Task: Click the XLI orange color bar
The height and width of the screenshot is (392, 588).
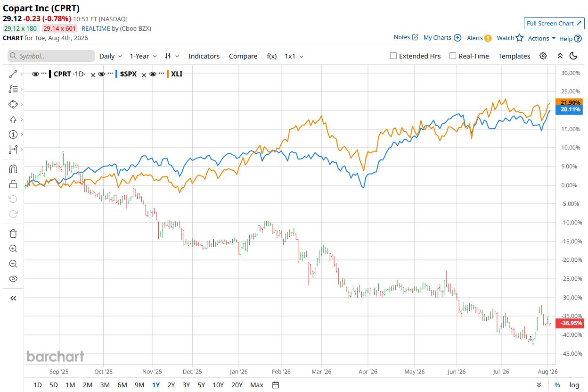Action: point(168,74)
